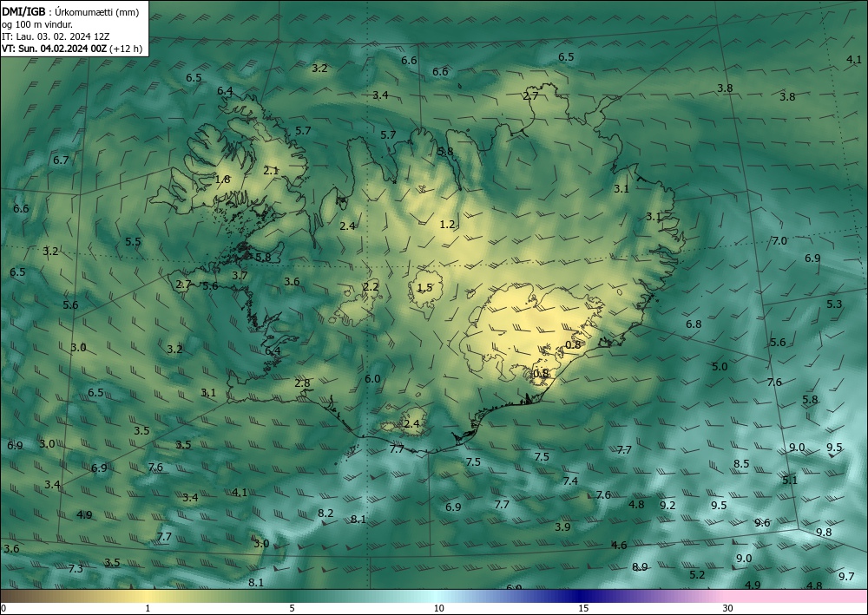The image size is (868, 615).
Task: Select the 6.0 value in southern Iceland
Action: point(372,379)
